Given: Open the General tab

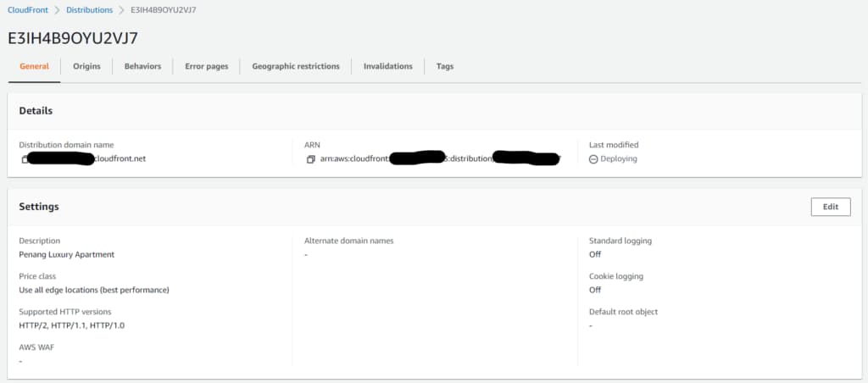Looking at the screenshot, I should pyautogui.click(x=34, y=66).
